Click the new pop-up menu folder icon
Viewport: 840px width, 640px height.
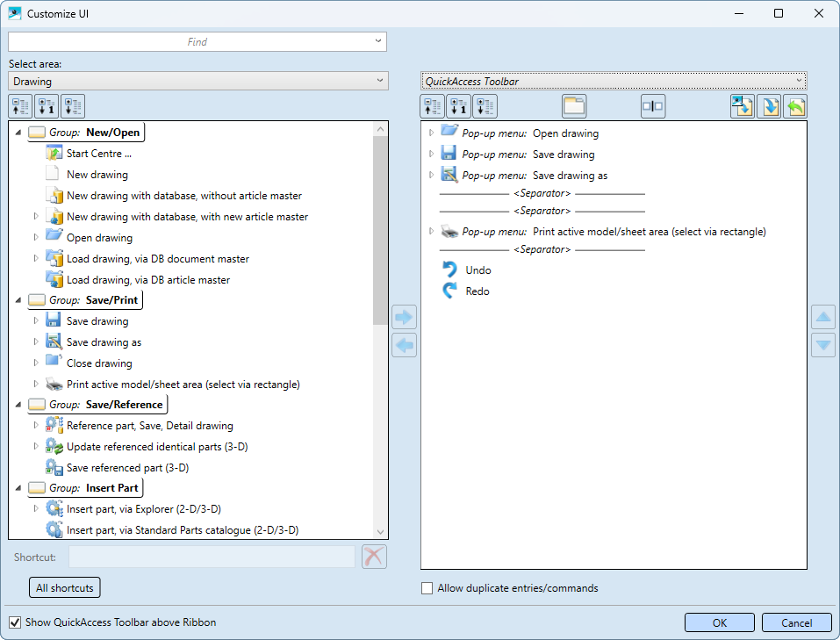click(x=574, y=106)
